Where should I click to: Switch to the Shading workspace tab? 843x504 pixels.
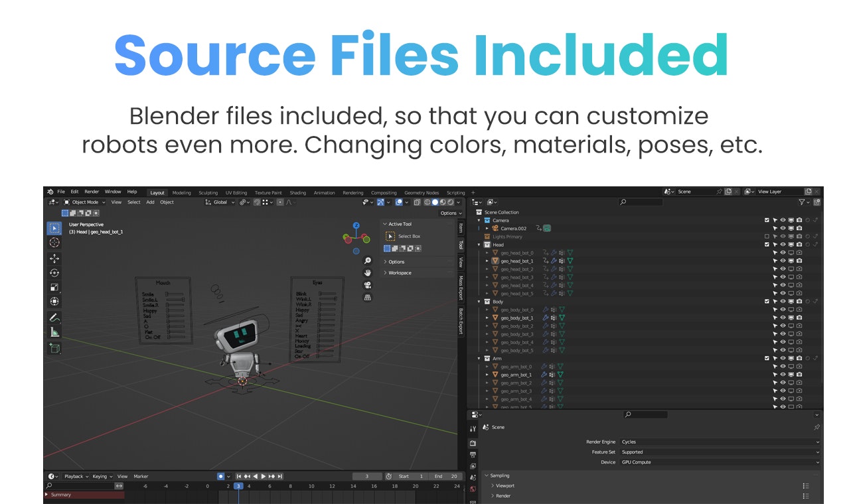[298, 193]
